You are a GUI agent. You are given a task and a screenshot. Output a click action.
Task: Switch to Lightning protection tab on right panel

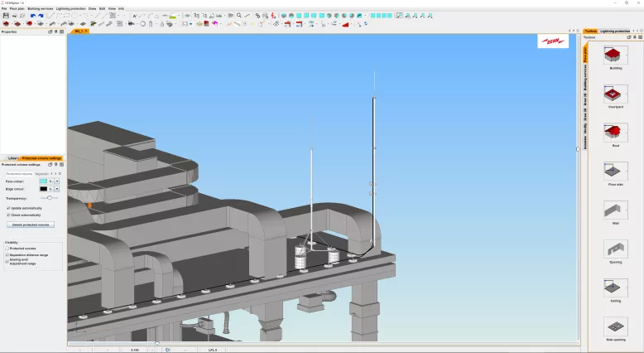[615, 31]
